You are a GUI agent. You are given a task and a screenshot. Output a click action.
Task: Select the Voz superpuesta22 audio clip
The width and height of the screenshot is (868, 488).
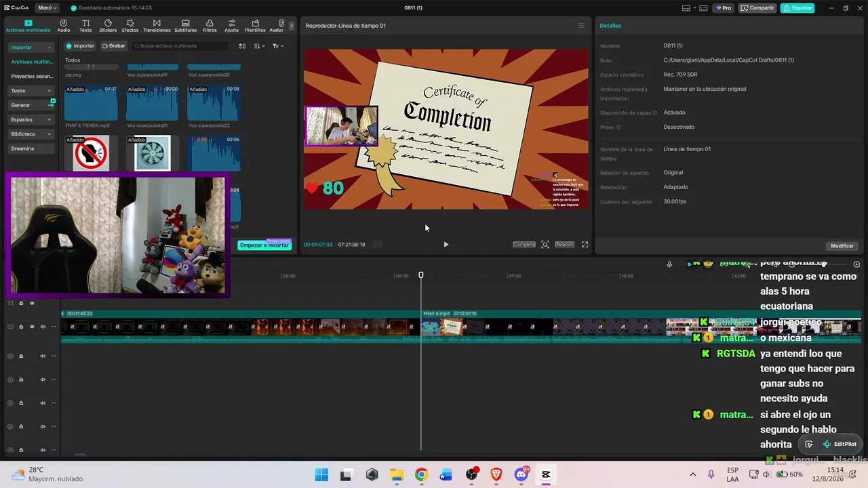point(214,106)
